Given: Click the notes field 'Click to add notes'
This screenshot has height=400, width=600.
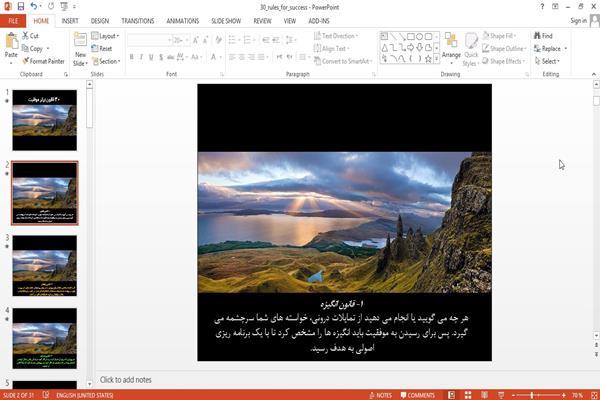Looking at the screenshot, I should click(x=126, y=380).
